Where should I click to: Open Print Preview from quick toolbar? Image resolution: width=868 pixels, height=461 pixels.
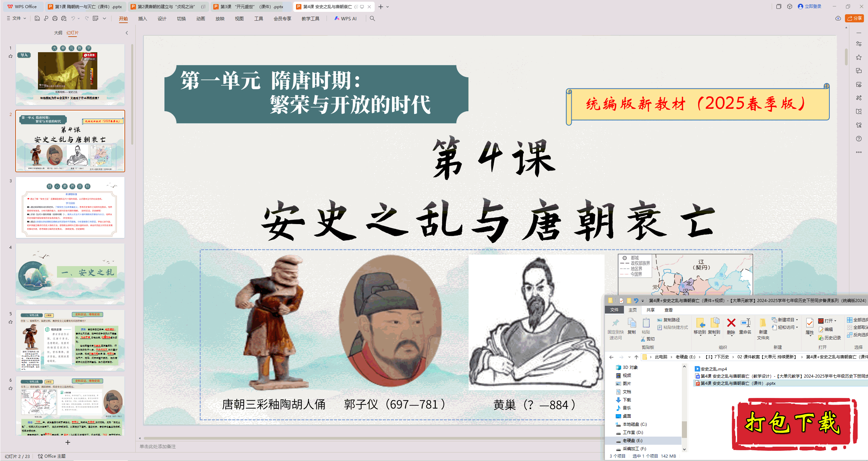tap(64, 18)
